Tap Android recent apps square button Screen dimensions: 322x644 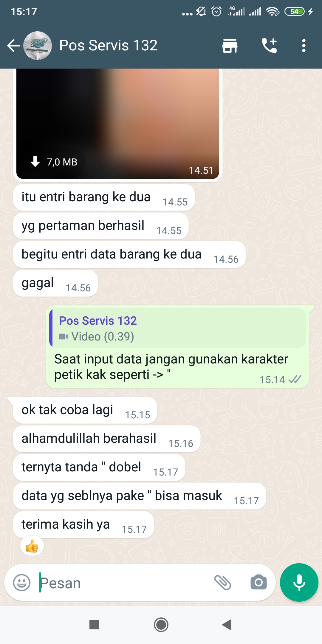tap(94, 624)
